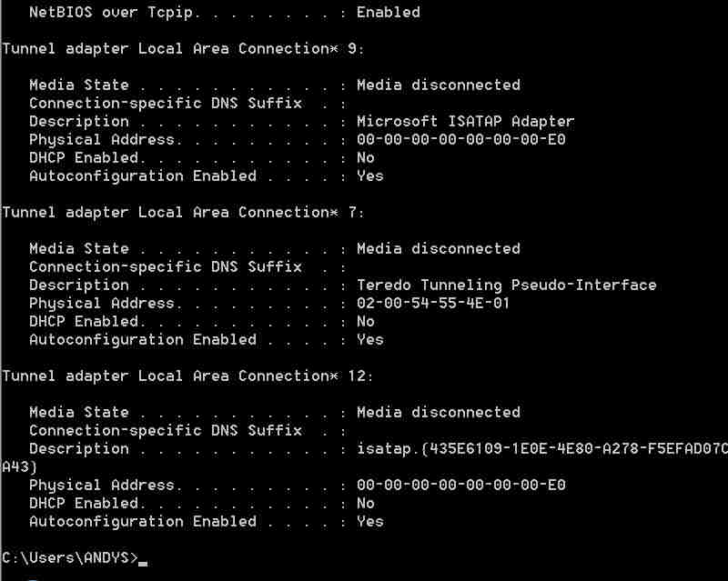The height and width of the screenshot is (581, 728).
Task: Click Connection-specific DNS Suffix label under Connection* 9
Action: click(165, 104)
